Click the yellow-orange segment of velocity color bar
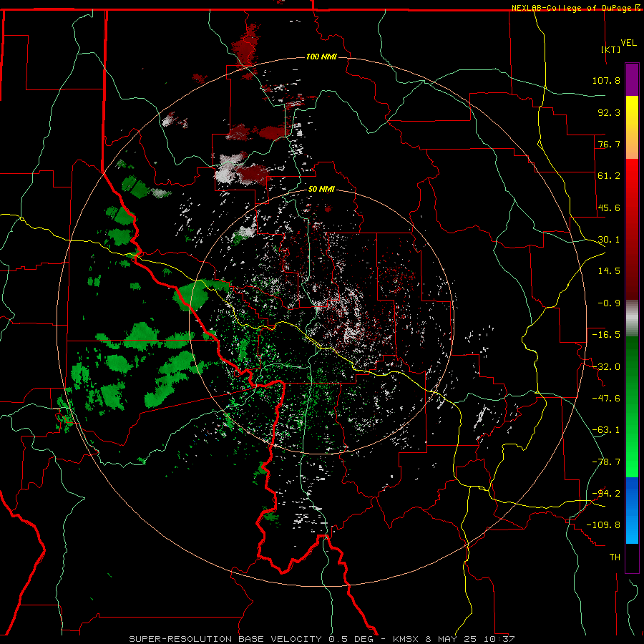Viewport: 644px width, 644px height. coord(632,127)
